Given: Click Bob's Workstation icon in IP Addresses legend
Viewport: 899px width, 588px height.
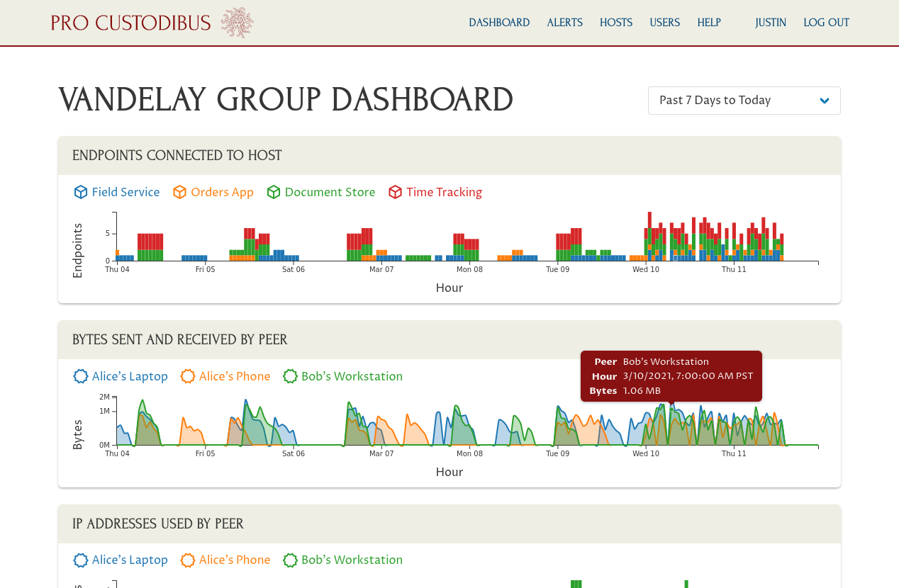Looking at the screenshot, I should click(290, 560).
